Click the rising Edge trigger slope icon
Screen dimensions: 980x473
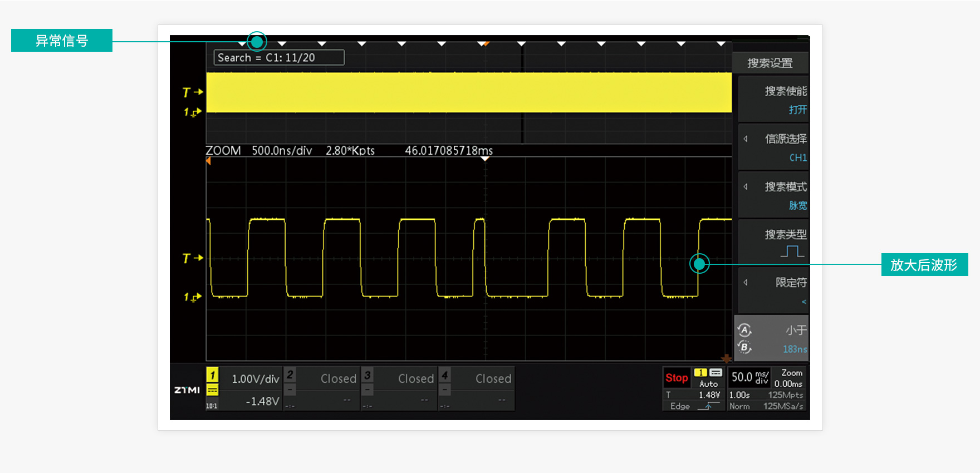coord(708,406)
